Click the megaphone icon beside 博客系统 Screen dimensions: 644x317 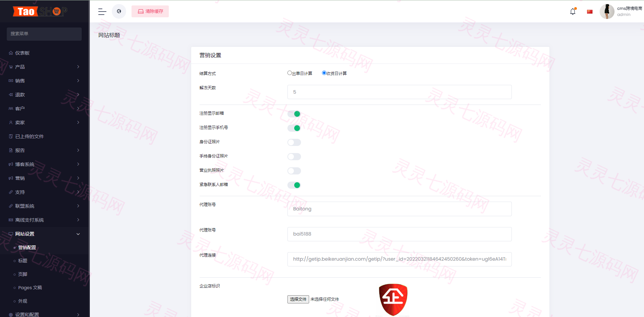pos(11,164)
